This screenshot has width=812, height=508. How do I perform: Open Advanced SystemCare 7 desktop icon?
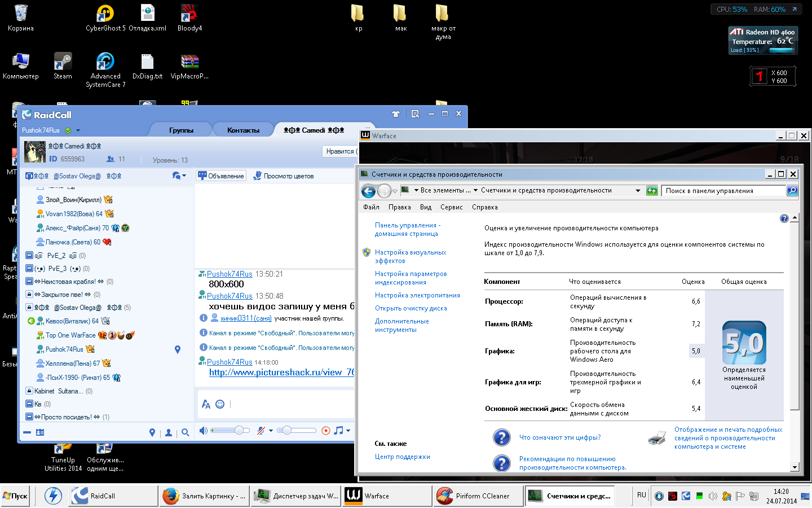(x=105, y=69)
